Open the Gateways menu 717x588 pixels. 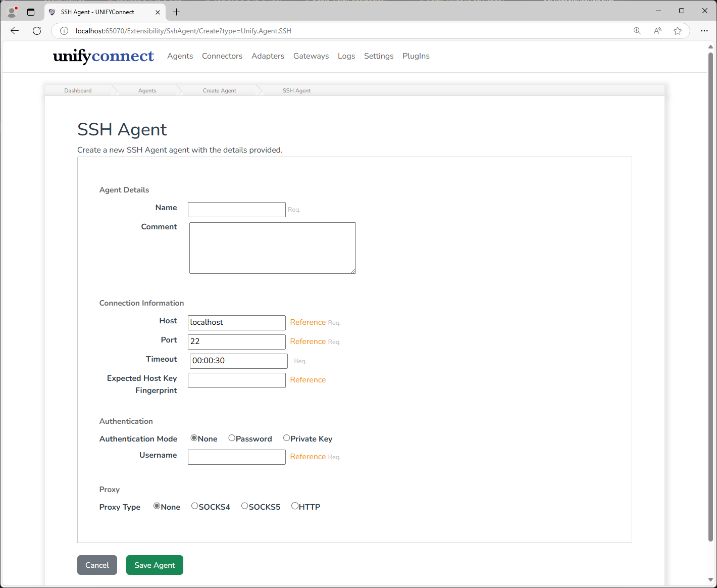click(311, 56)
